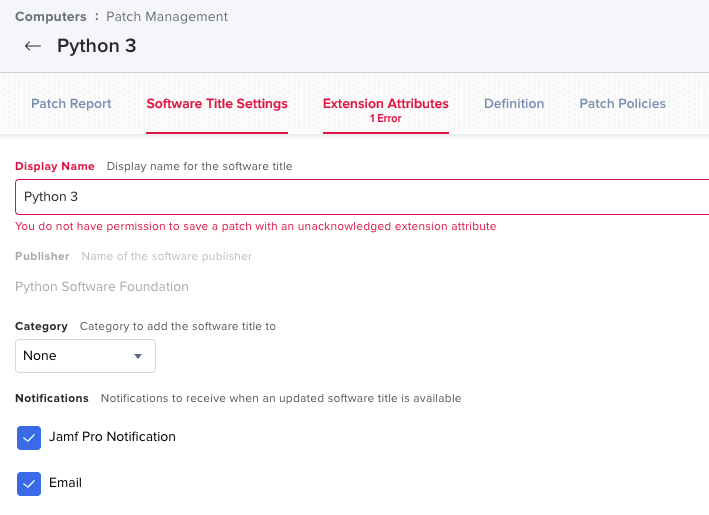This screenshot has width=709, height=515.
Task: Uncheck the Email notification checkbox
Action: coord(29,484)
